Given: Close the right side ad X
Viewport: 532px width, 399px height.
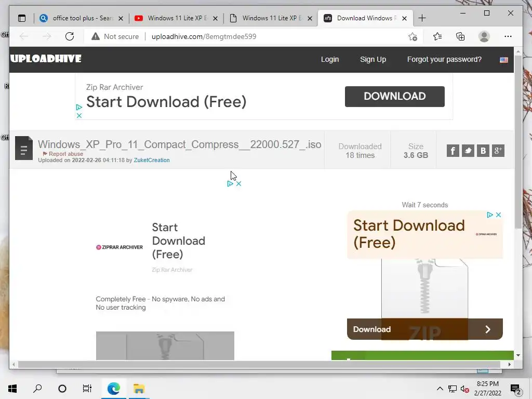Looking at the screenshot, I should pyautogui.click(x=498, y=215).
